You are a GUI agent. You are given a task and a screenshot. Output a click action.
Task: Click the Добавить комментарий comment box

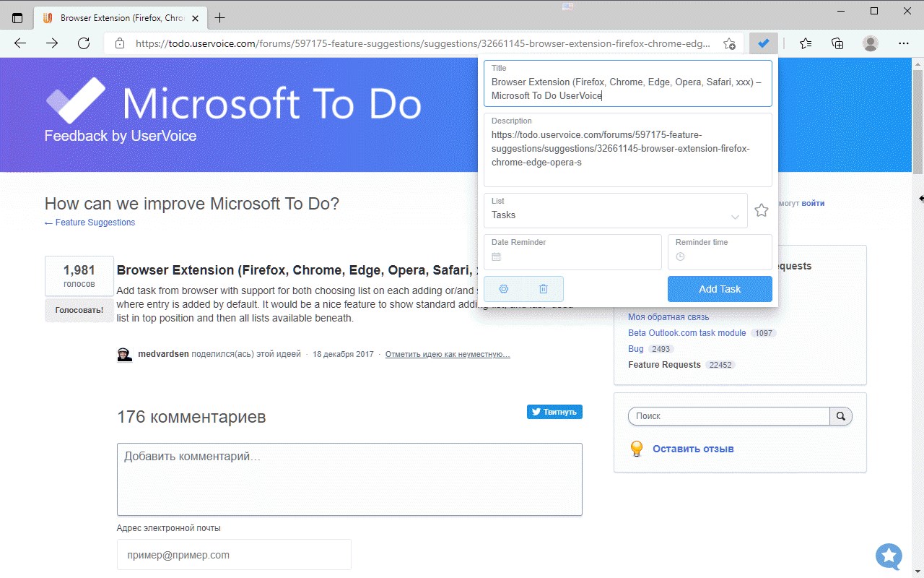349,479
